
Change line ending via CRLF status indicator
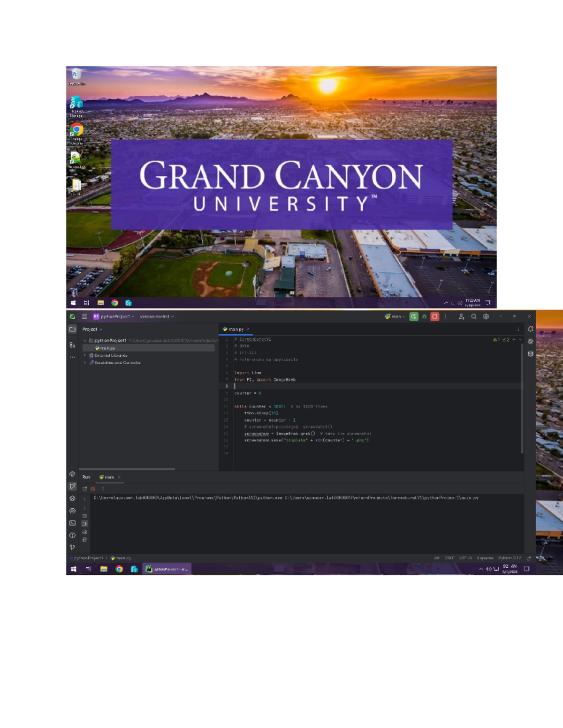(x=449, y=558)
